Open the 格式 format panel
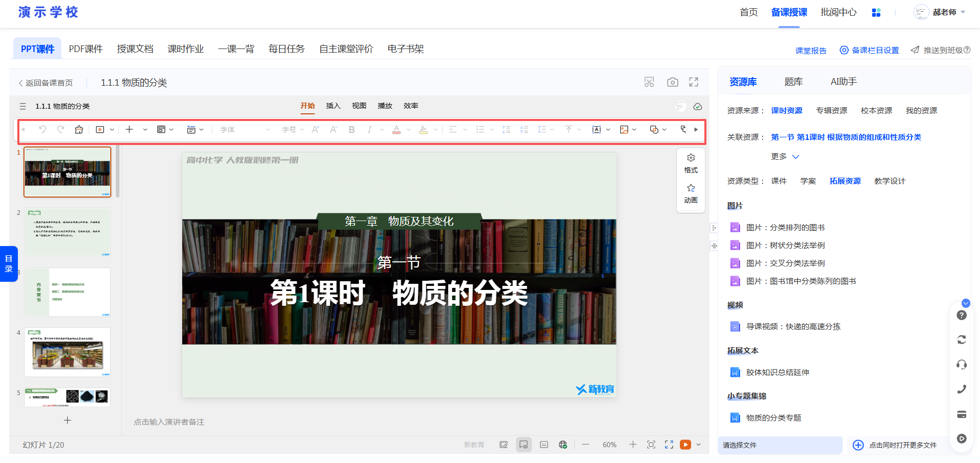The height and width of the screenshot is (463, 980). tap(691, 164)
